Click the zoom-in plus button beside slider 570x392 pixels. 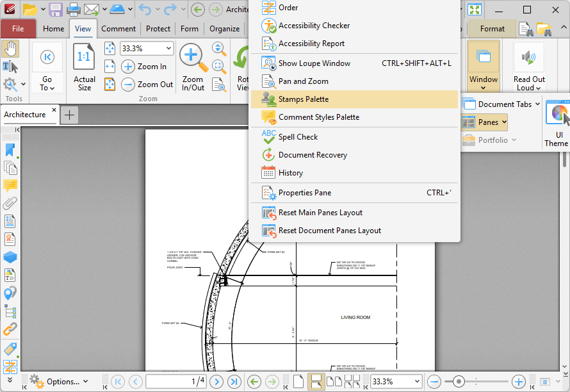[x=518, y=382]
